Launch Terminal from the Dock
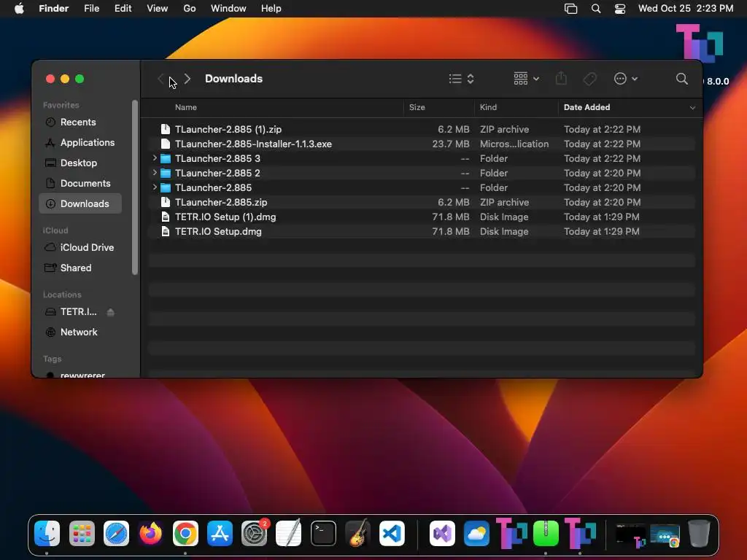747x560 pixels. click(323, 533)
